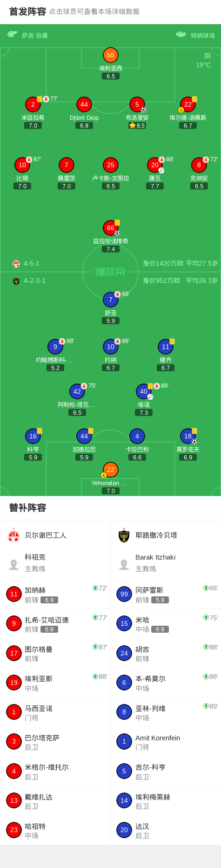Tap goalkeeper number 55 埃利亚西
Image resolution: width=221 pixels, height=868 pixels.
pyautogui.click(x=111, y=55)
